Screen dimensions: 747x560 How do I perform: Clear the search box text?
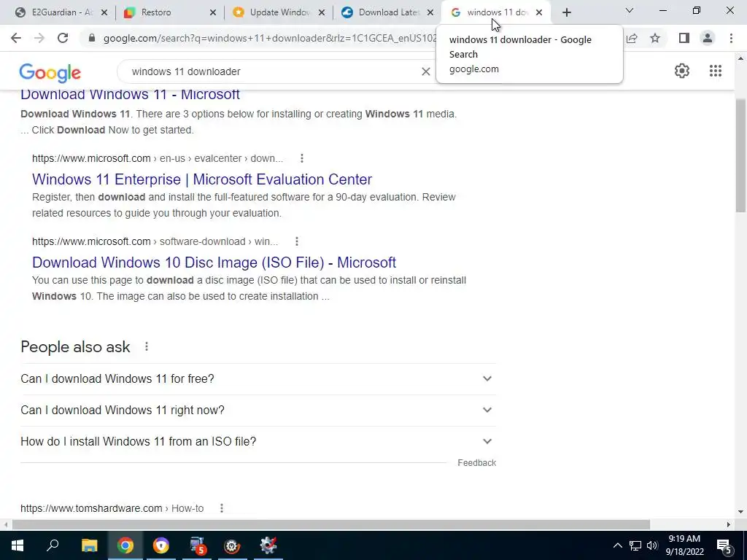[x=426, y=71]
